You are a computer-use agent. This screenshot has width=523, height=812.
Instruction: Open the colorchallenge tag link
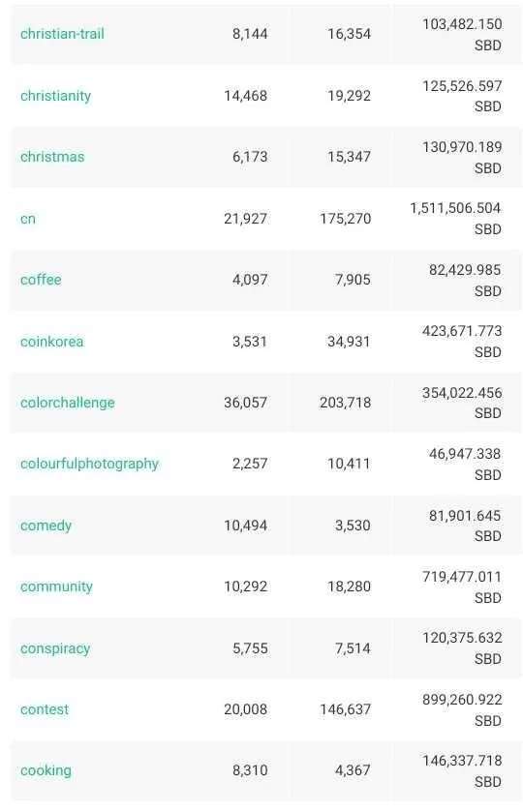[68, 403]
